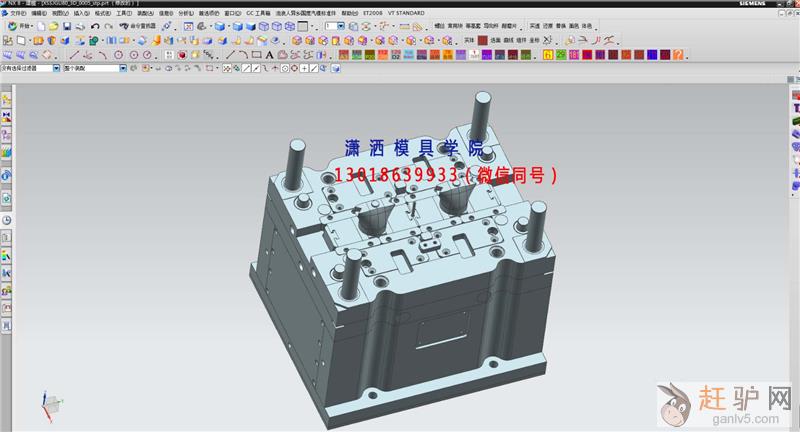Open the Assembly Navigator sidebar tab
Image resolution: width=800 pixels, height=432 pixels.
click(6, 102)
